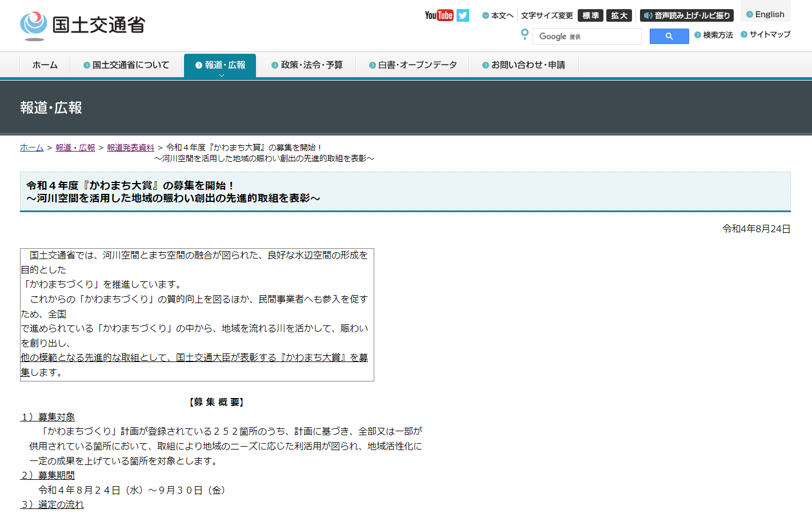Expand 政策・法令・予算 navigation menu
Screen dimensions: 812x513
coord(307,65)
